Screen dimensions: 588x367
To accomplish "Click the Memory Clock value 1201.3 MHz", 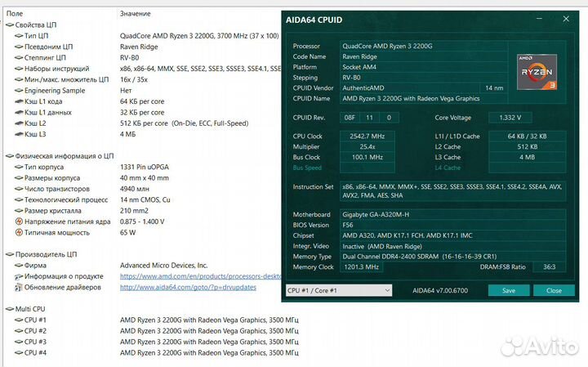I will pos(362,267).
